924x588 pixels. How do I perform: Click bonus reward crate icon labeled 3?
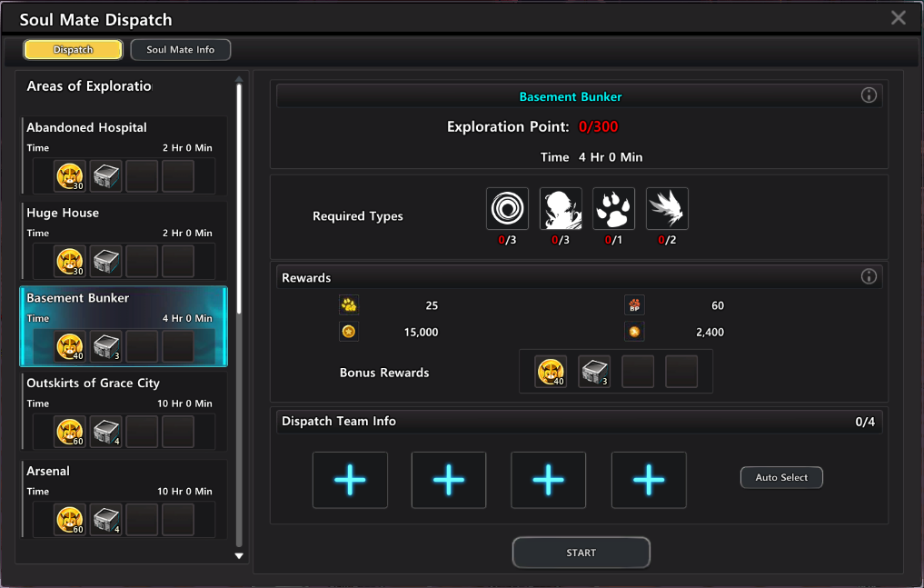pyautogui.click(x=594, y=372)
